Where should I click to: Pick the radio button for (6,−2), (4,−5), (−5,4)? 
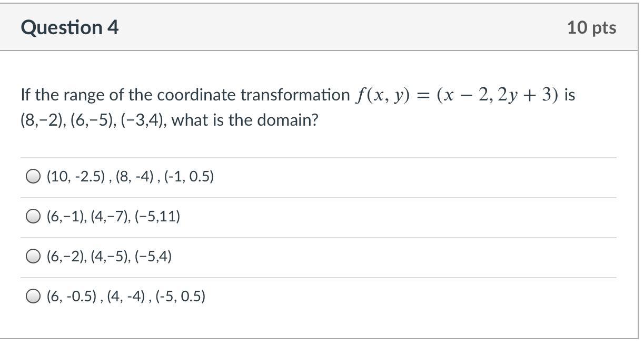coord(33,257)
